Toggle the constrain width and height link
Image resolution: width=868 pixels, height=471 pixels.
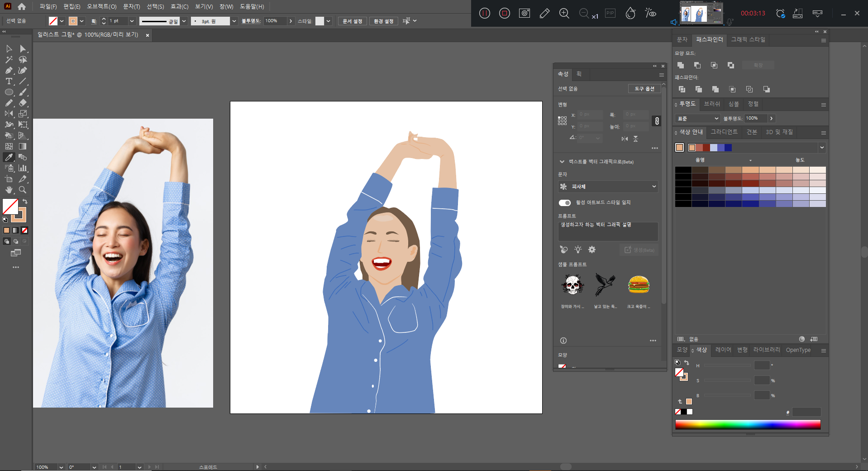657,121
